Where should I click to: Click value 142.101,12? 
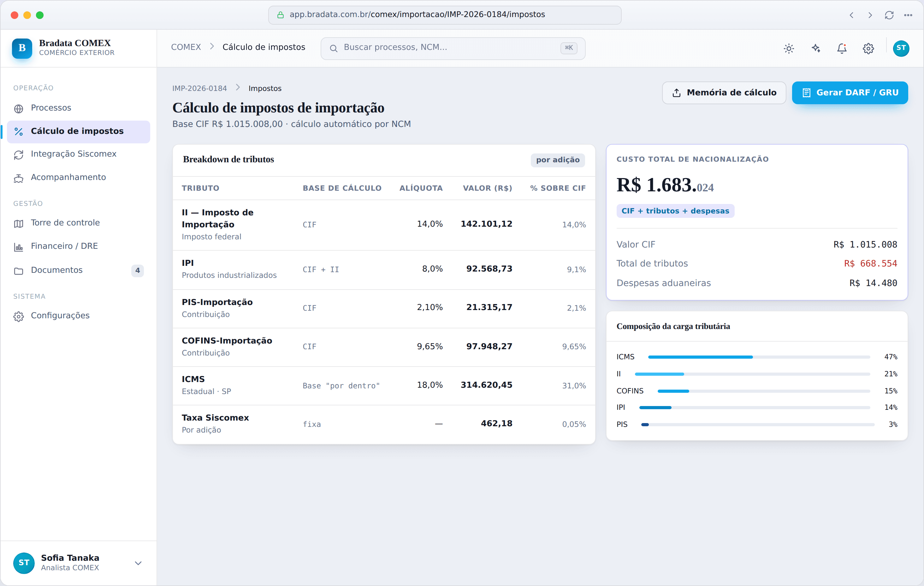point(486,224)
